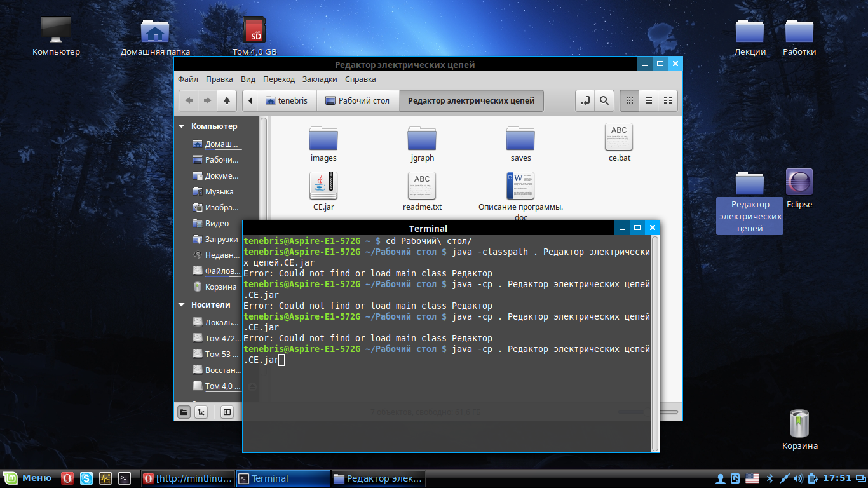Collapse the Носители sidebar section
The height and width of the screenshot is (488, 868).
click(x=182, y=305)
